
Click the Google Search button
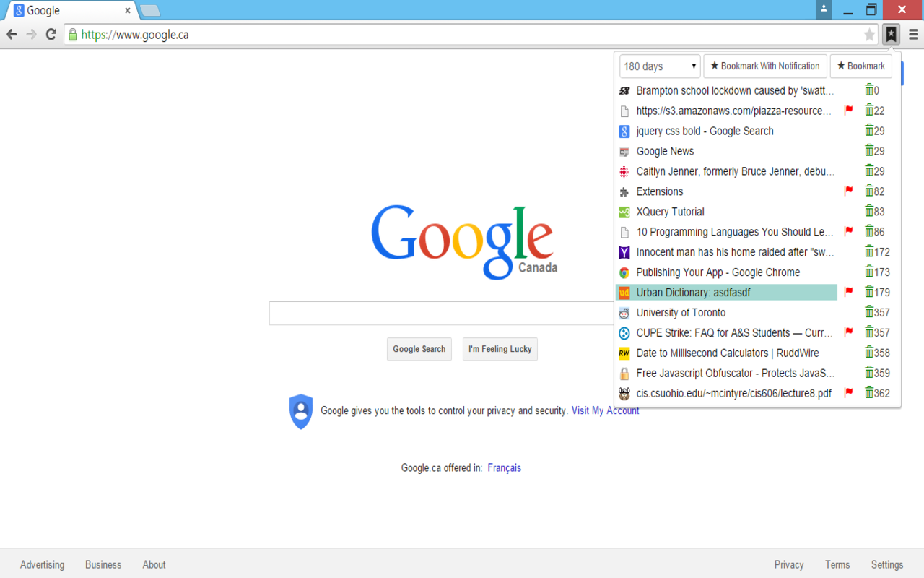419,349
